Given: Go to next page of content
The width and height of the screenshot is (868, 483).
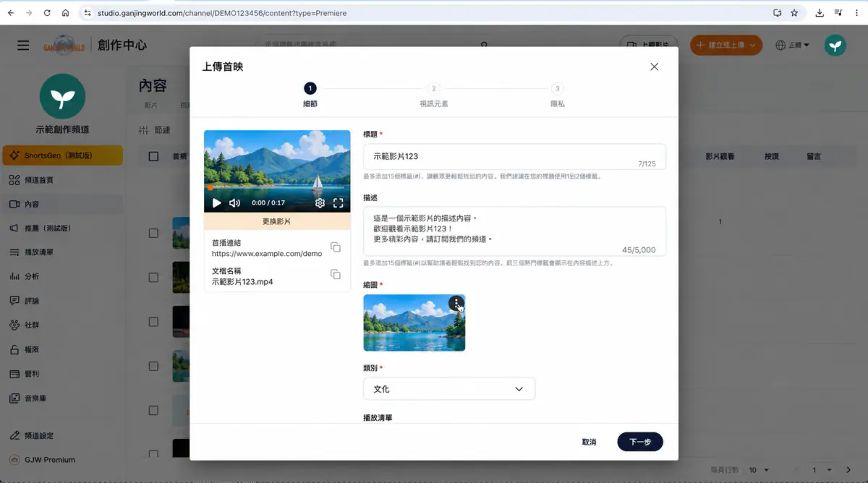Looking at the screenshot, I should click(x=848, y=470).
